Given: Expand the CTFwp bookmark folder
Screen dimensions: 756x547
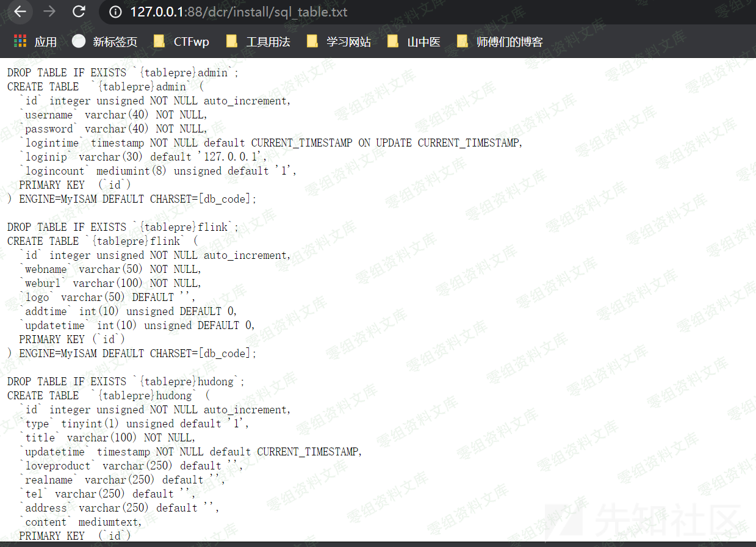Looking at the screenshot, I should 182,42.
